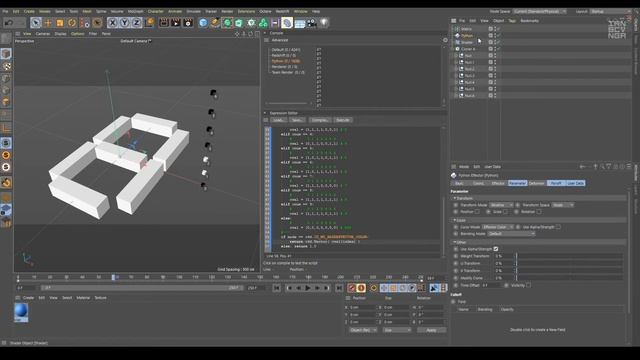This screenshot has width=640, height=360.
Task: Select the Python effector icon in Object Manager
Action: (x=458, y=36)
